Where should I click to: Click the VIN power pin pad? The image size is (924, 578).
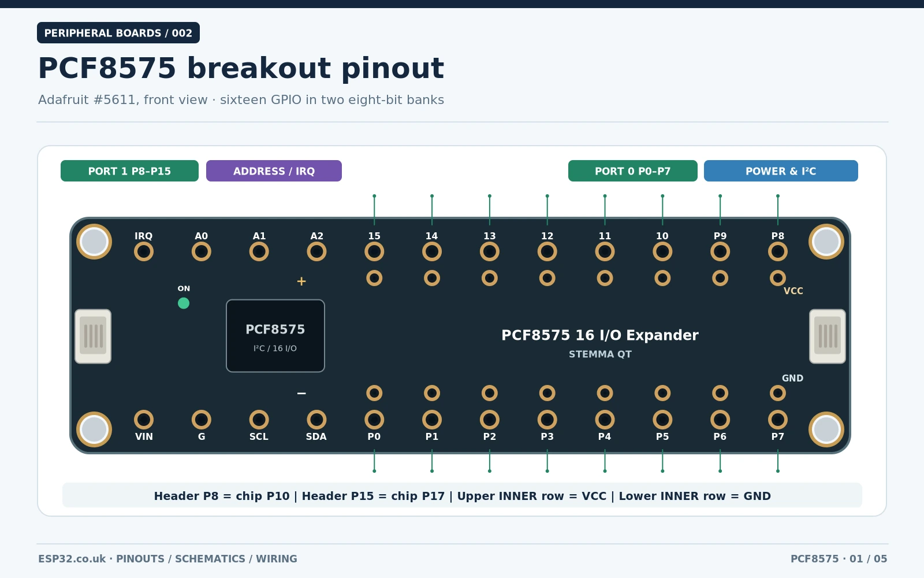click(144, 420)
